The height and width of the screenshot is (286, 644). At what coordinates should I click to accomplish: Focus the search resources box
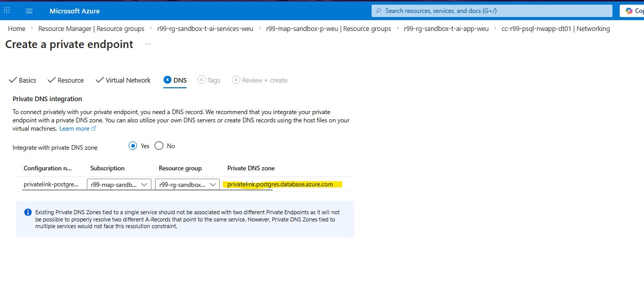point(492,11)
